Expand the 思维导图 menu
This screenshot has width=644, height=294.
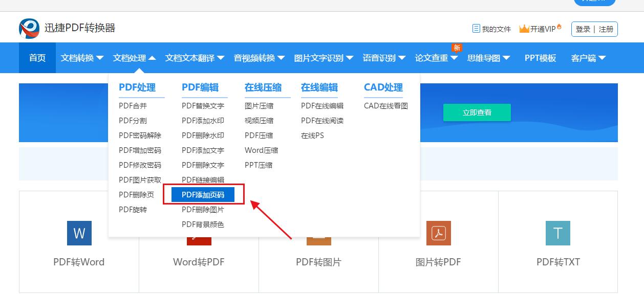pos(488,58)
